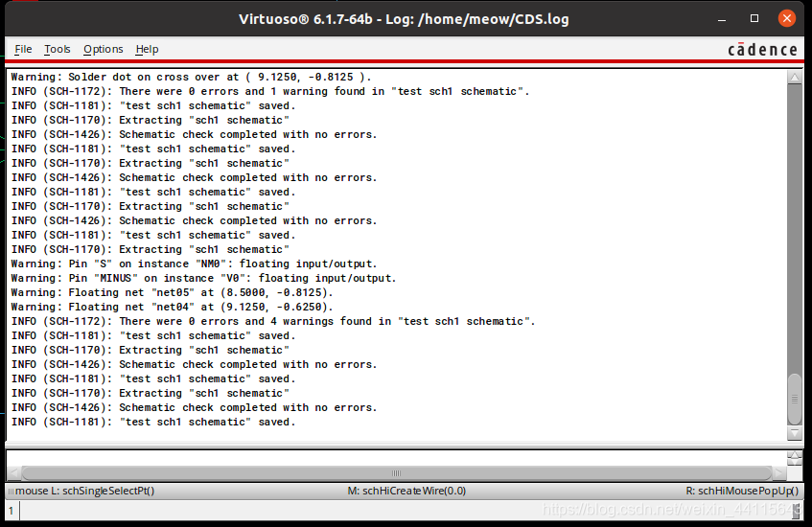812x527 pixels.
Task: Click the R: schHiMousePopUp() status
Action: pos(742,491)
